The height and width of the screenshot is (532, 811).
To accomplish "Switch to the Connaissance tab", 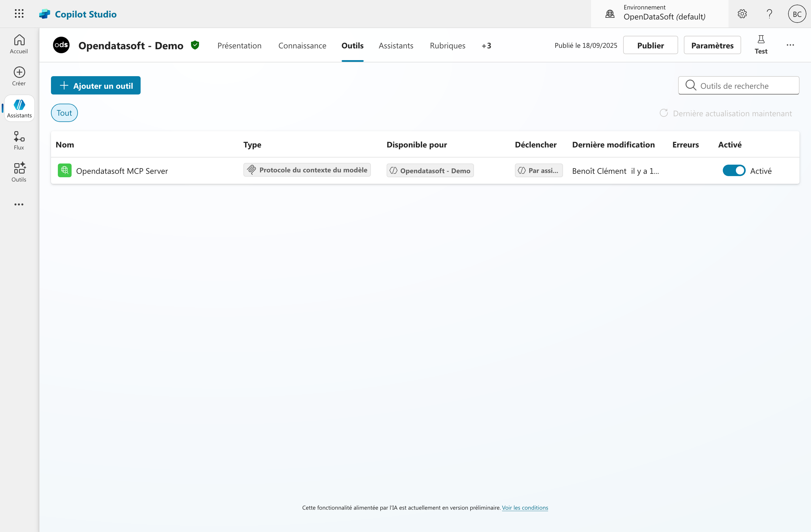I will [x=302, y=46].
